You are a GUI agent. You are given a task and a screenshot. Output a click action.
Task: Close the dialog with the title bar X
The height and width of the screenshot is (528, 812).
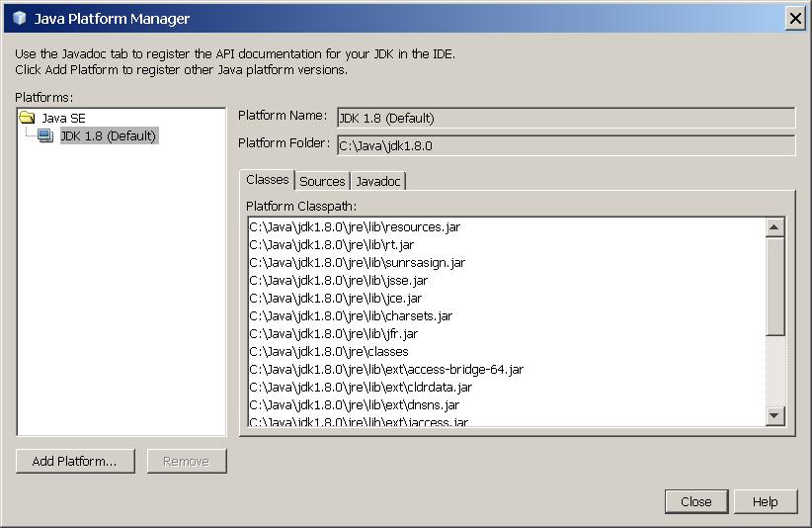[795, 19]
